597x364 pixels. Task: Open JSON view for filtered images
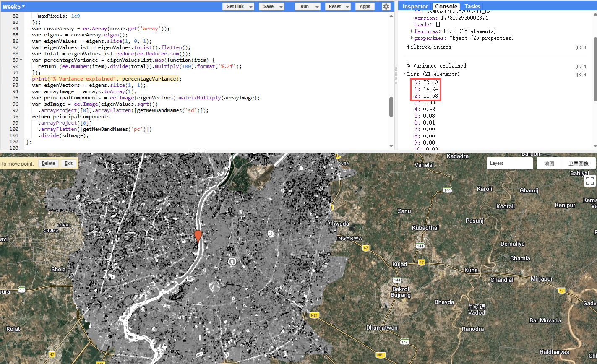pos(581,48)
